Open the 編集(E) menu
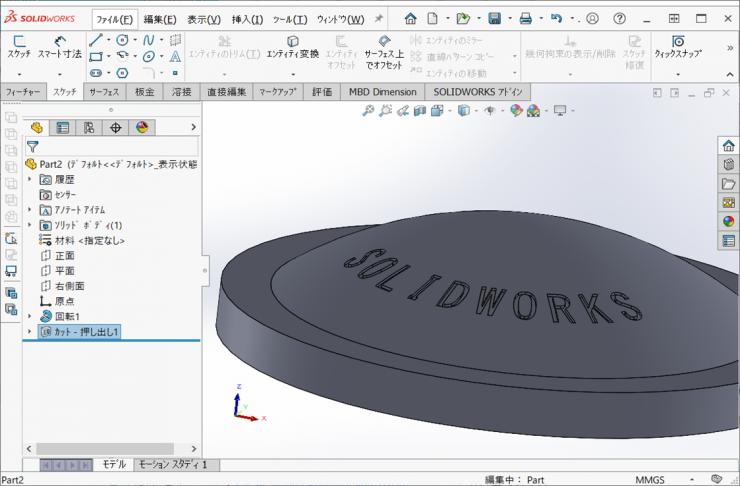The width and height of the screenshot is (740, 486). click(160, 19)
